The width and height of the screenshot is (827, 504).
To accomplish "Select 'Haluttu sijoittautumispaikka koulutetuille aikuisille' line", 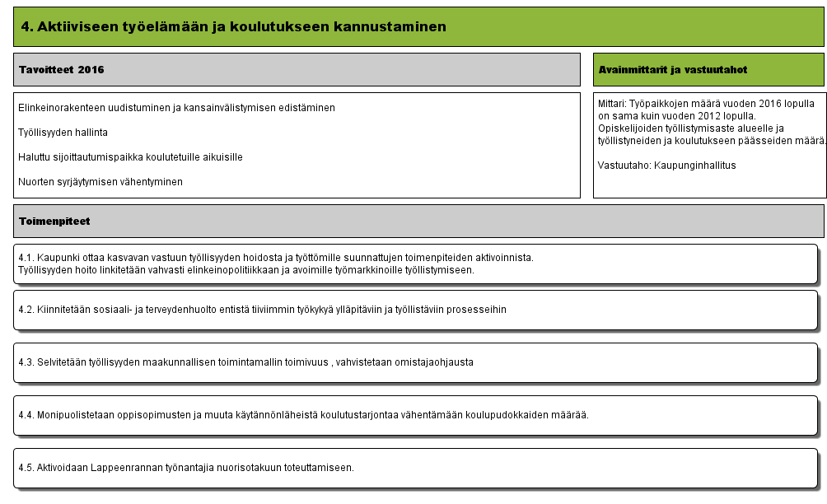I will (x=130, y=157).
